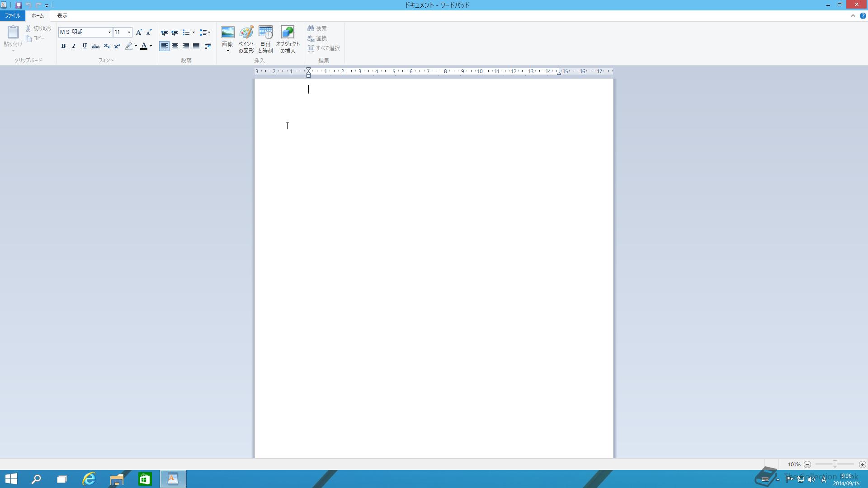Open the taskbar Search magnifier
Image resolution: width=868 pixels, height=488 pixels.
click(x=36, y=479)
